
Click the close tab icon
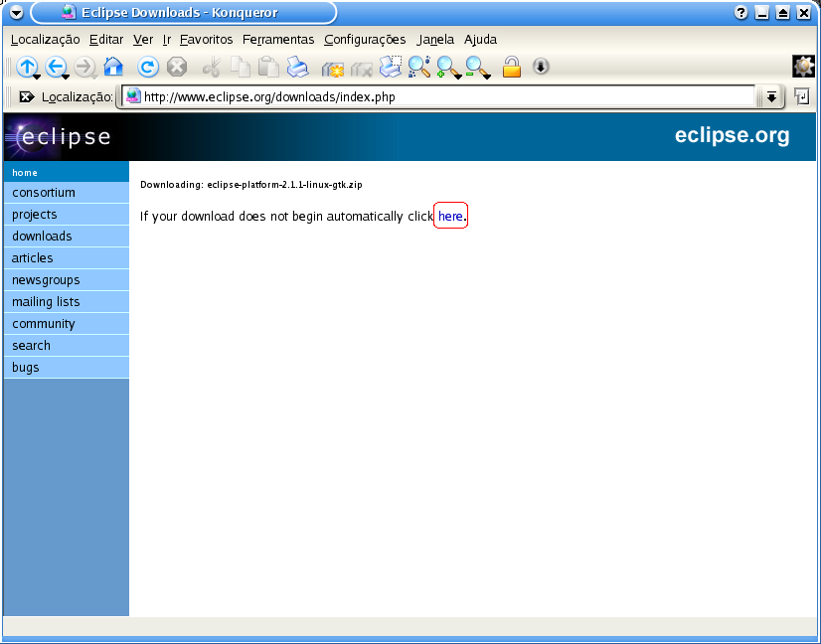361,69
